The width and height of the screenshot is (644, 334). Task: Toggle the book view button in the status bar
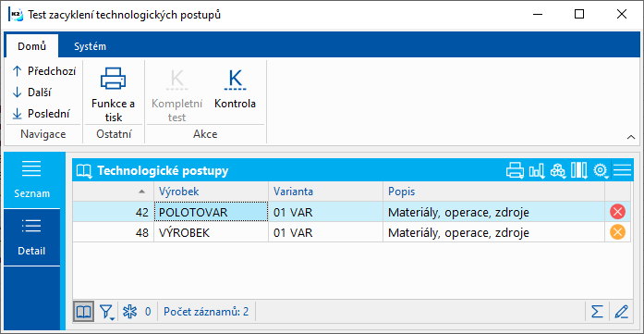pyautogui.click(x=84, y=312)
